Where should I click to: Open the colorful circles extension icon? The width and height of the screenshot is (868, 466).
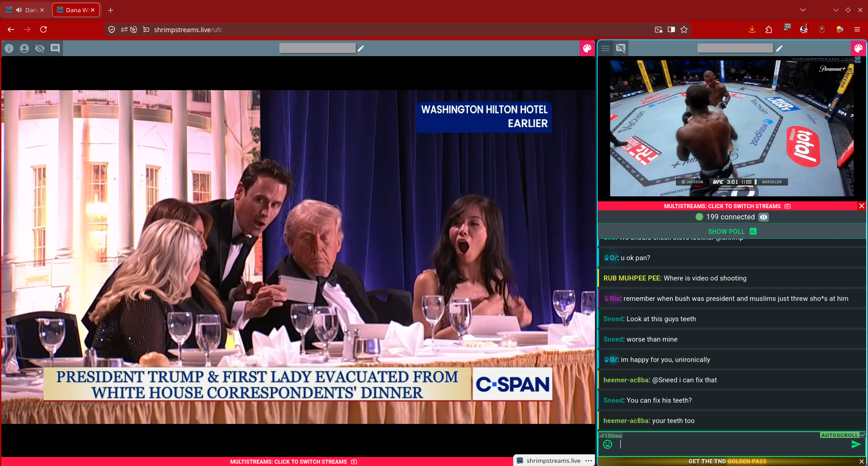[x=840, y=29]
